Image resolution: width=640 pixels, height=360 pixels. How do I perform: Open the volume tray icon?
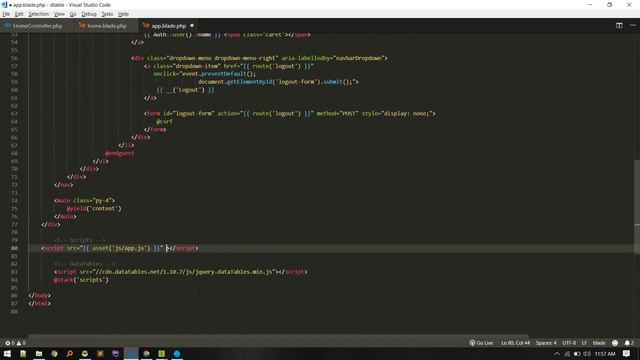click(587, 353)
